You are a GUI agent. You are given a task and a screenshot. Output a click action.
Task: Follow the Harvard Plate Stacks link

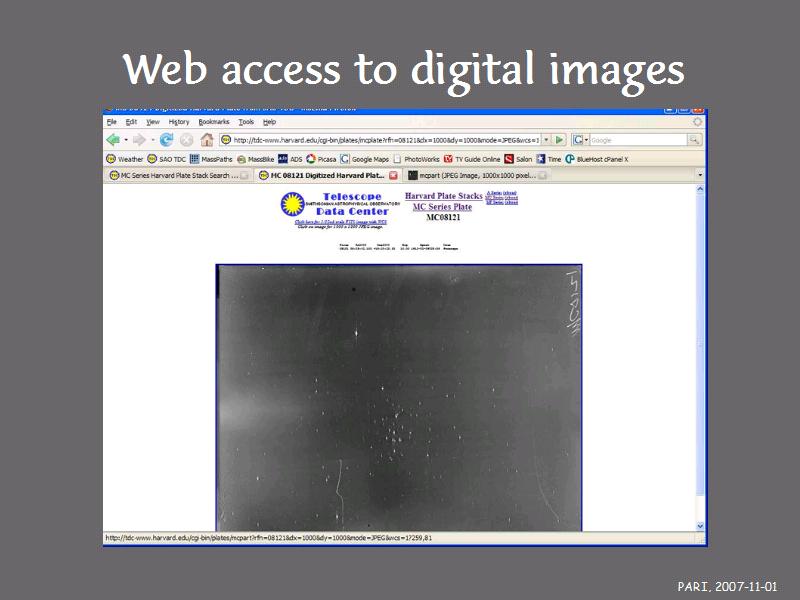[x=443, y=196]
